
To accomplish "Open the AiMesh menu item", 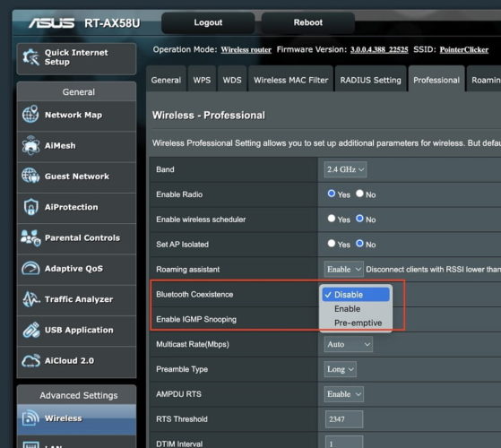I will 76,146.
